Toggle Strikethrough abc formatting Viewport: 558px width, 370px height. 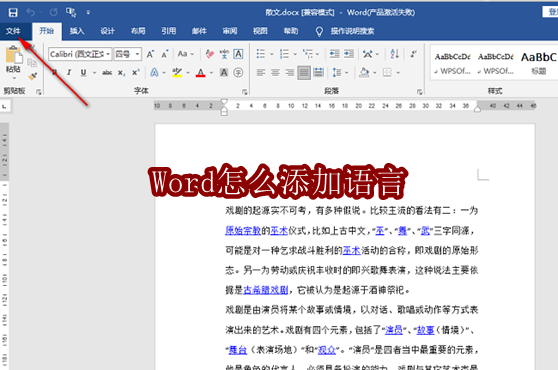[107, 73]
